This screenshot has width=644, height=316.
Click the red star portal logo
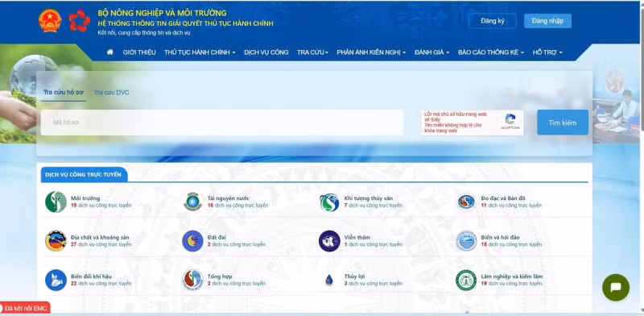(79, 21)
